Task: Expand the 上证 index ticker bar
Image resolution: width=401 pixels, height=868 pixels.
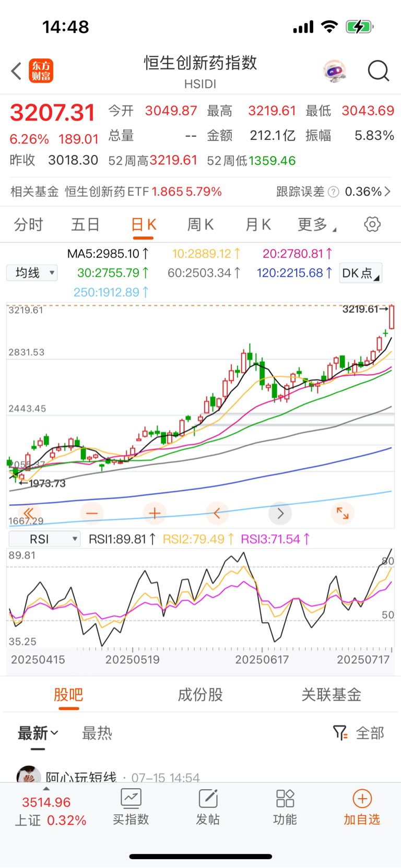Action: (x=50, y=811)
